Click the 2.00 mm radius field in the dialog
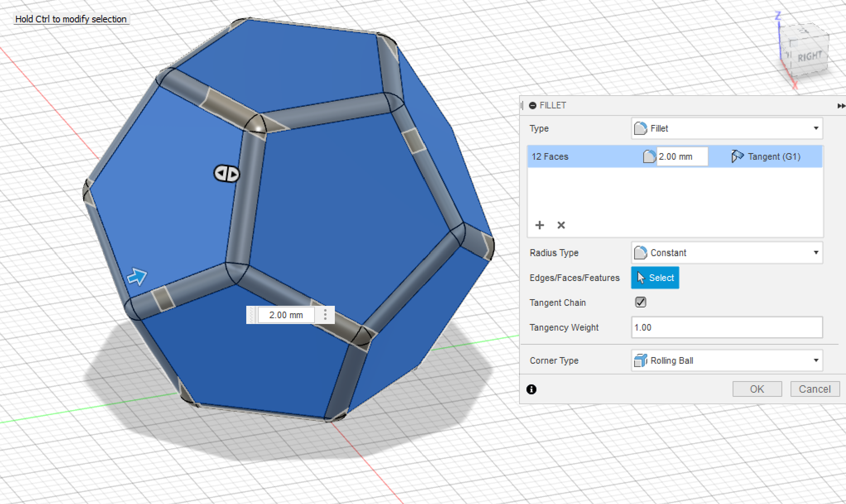The image size is (846, 504). [681, 157]
